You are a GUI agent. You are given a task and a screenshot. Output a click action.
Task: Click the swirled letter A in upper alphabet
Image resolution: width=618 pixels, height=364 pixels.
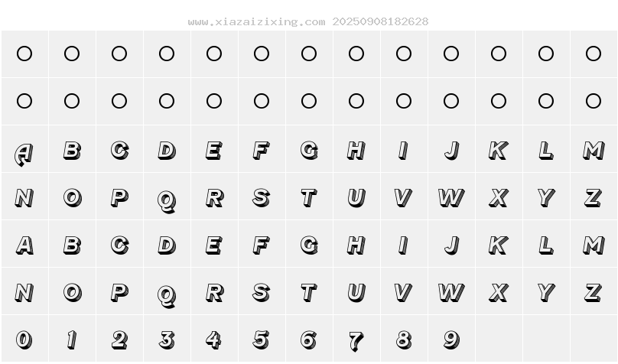coord(24,152)
